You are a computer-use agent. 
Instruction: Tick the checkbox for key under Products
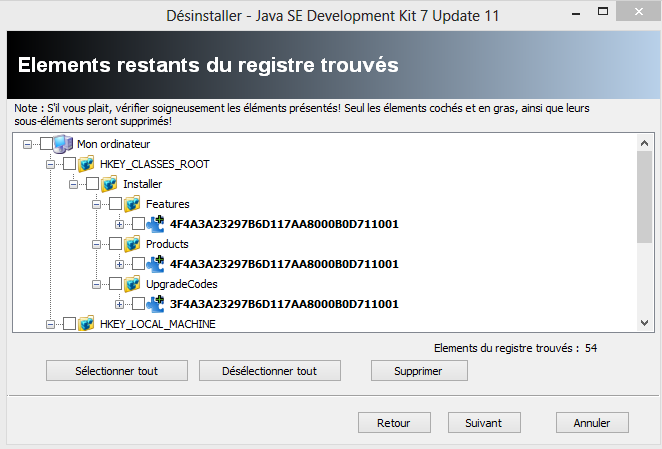(x=138, y=264)
